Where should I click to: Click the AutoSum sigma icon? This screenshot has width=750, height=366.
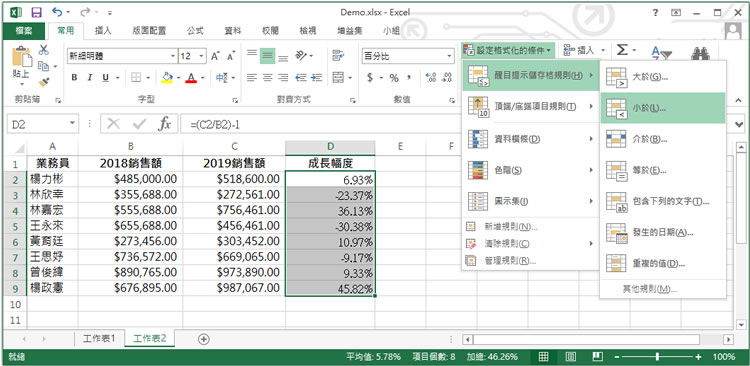point(621,50)
